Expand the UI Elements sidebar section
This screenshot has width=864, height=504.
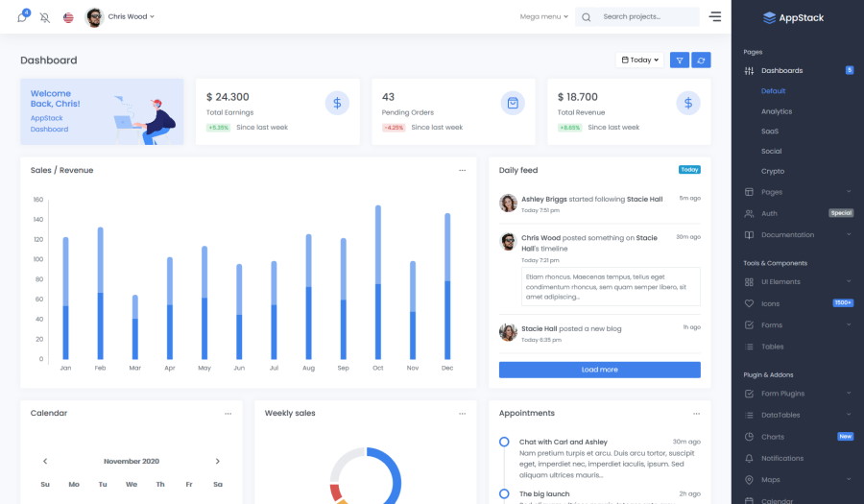(797, 281)
